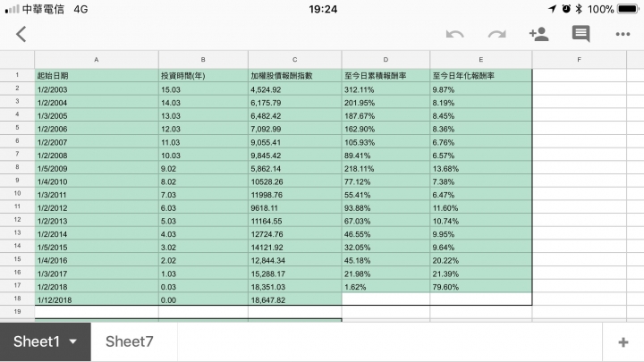This screenshot has height=362, width=644.
Task: Select column D header
Action: coord(386,60)
